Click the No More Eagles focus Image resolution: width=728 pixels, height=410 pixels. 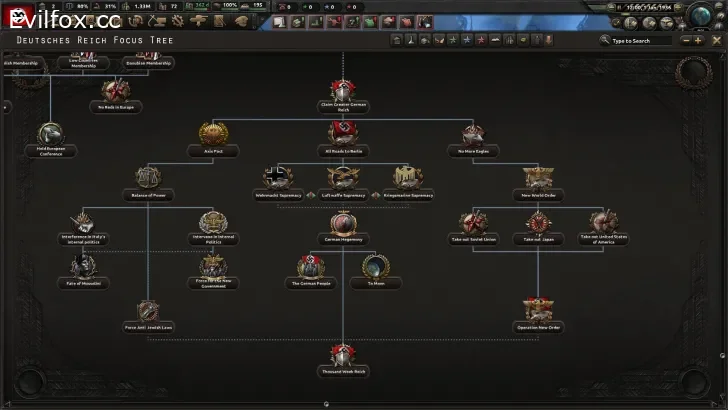[x=474, y=135]
